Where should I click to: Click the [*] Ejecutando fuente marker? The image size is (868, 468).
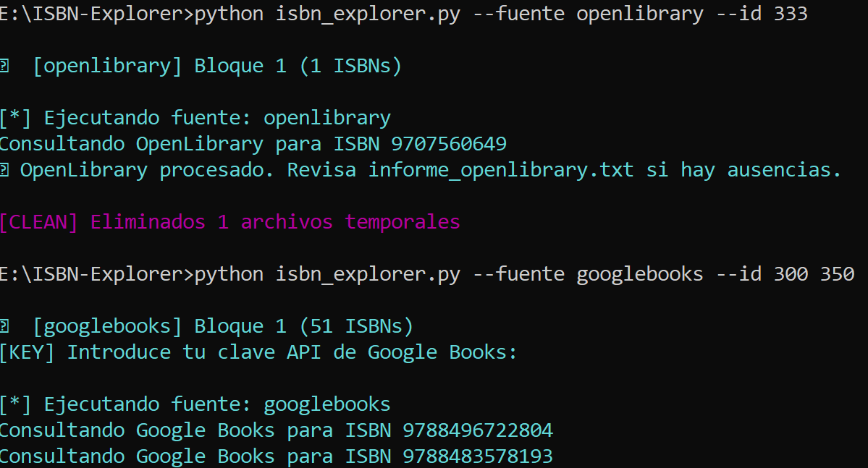point(16,117)
